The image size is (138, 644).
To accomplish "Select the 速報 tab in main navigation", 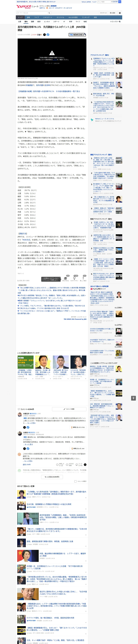I will pos(28,17).
